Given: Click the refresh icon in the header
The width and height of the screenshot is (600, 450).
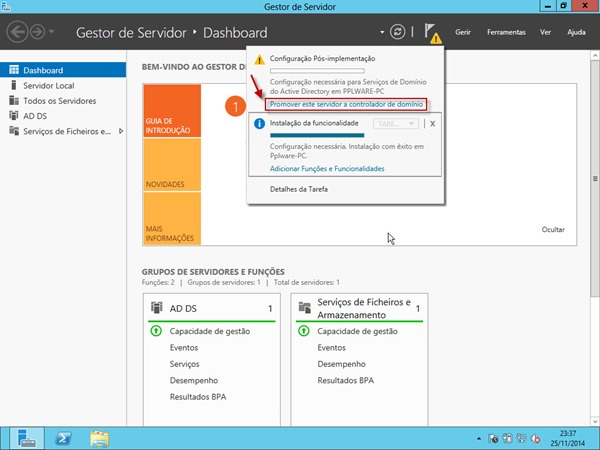Looking at the screenshot, I should tap(398, 32).
